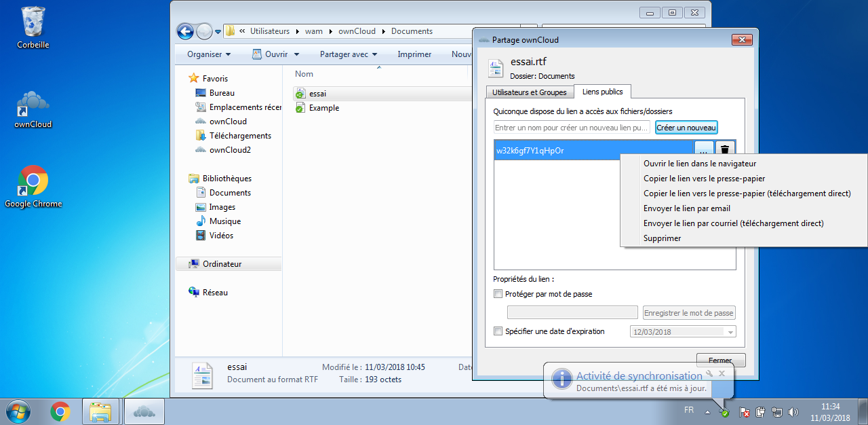Click the wam breadcrumb in address bar
868x425 pixels.
coord(314,31)
